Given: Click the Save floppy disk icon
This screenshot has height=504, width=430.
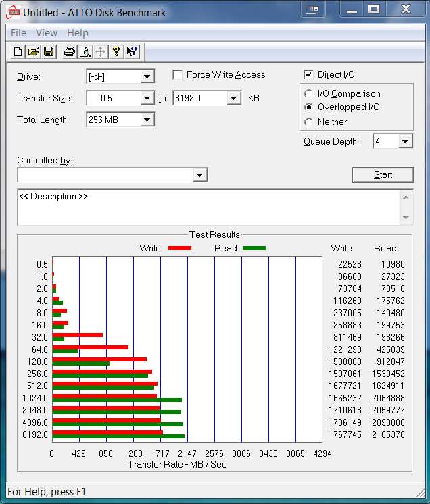Looking at the screenshot, I should coord(49,52).
